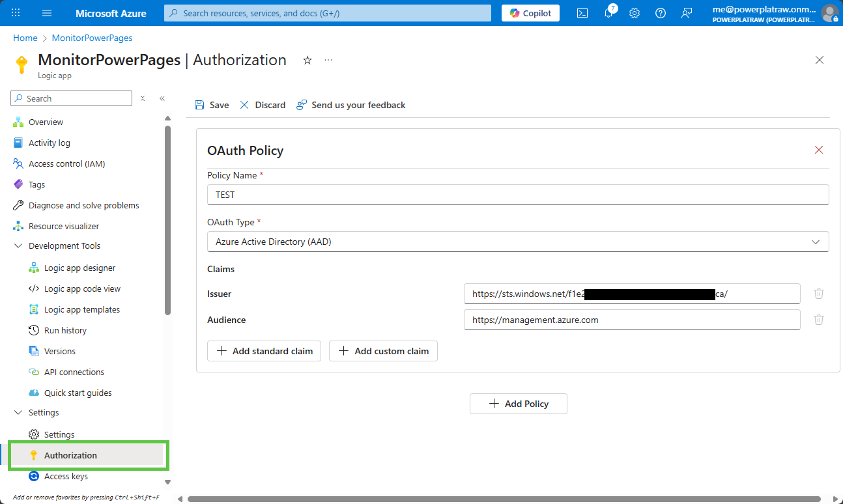This screenshot has width=843, height=504.
Task: Click the Logic app templates icon
Action: tap(34, 309)
